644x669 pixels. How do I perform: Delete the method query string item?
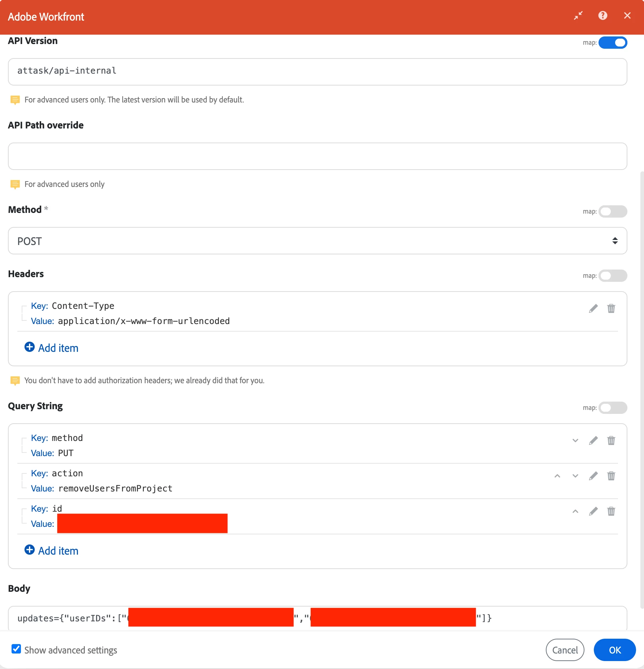[x=611, y=441]
